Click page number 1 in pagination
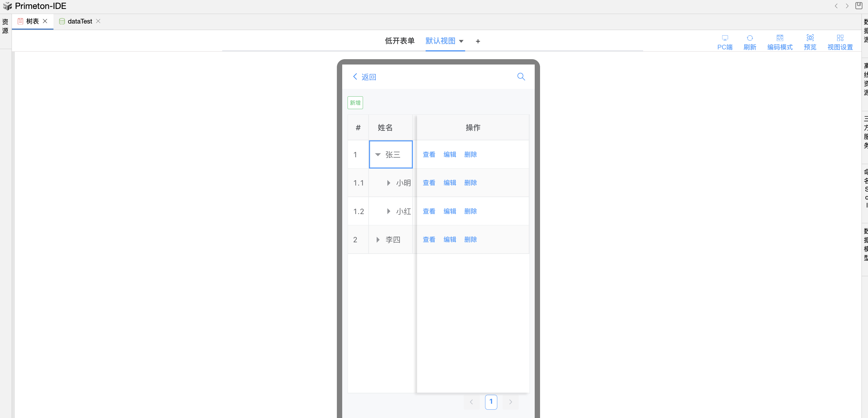Viewport: 868px width, 418px height. pos(491,402)
